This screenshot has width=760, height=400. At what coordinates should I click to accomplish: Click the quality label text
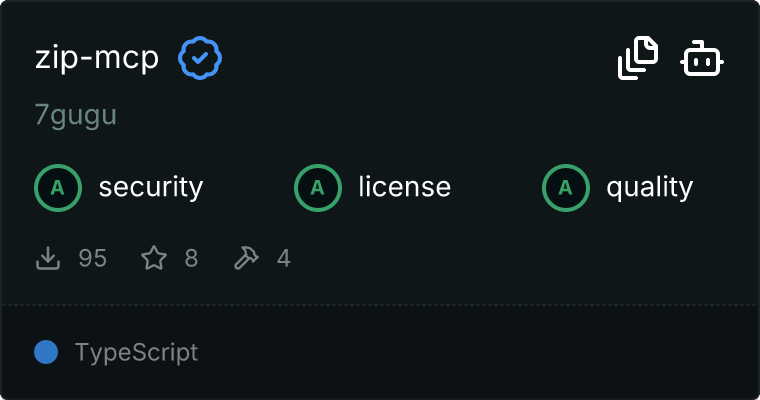[x=649, y=187]
